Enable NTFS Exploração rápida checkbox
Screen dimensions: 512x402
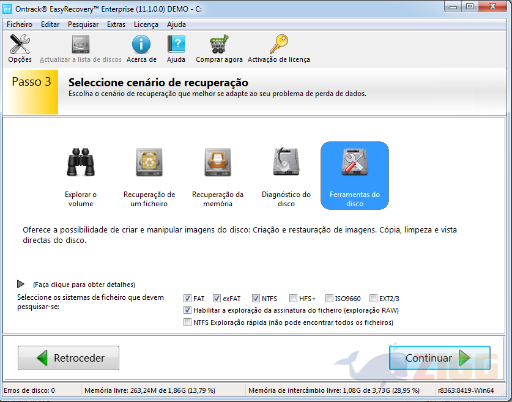187,322
